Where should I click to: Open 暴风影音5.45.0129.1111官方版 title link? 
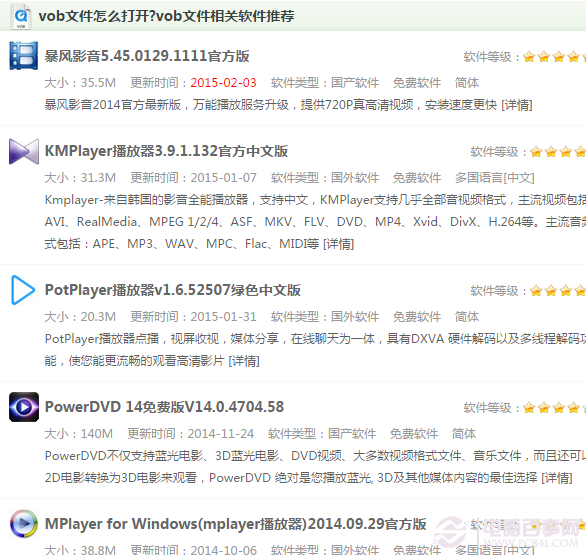147,56
